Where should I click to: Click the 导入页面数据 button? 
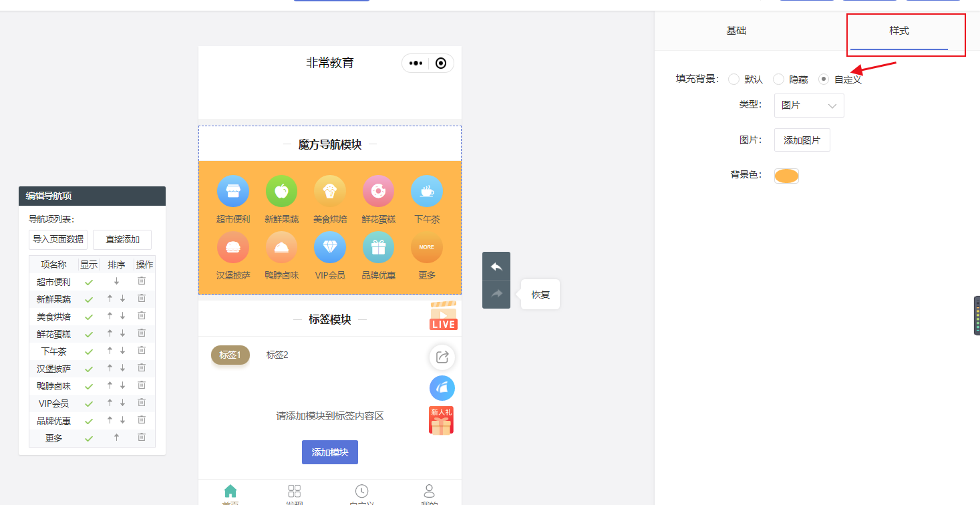coord(57,239)
